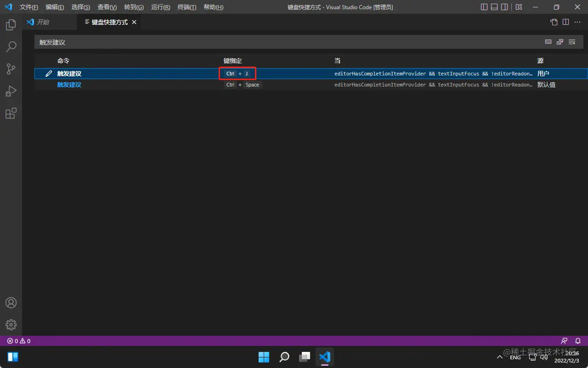Open the volume and network quick settings
588x368 pixels.
pos(538,357)
